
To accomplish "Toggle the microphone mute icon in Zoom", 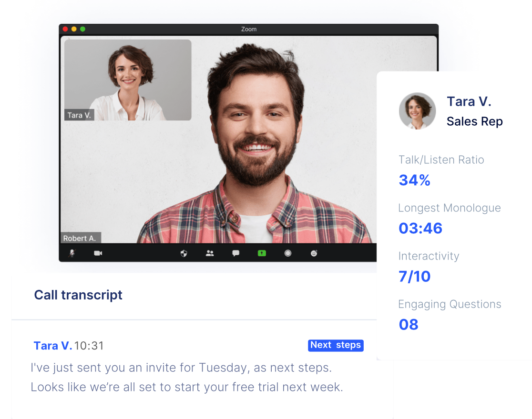I will [72, 253].
